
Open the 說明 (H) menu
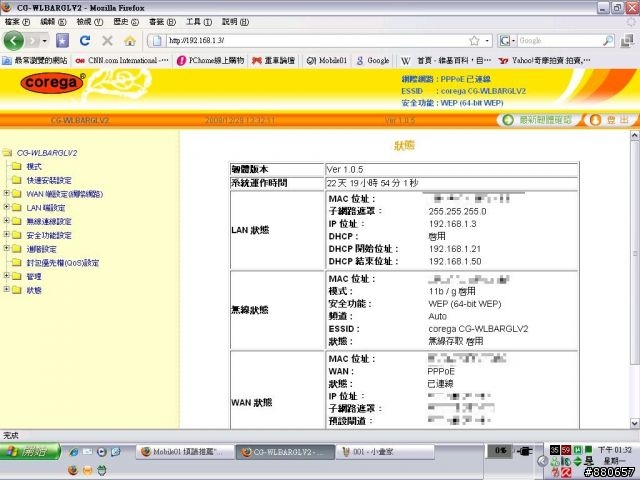point(235,22)
